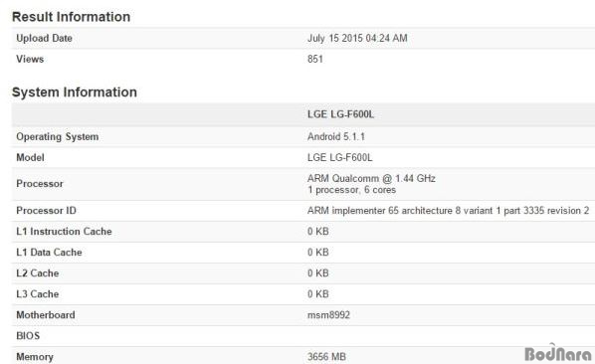Click the BIOS row label
This screenshot has width=595, height=364.
click(28, 336)
